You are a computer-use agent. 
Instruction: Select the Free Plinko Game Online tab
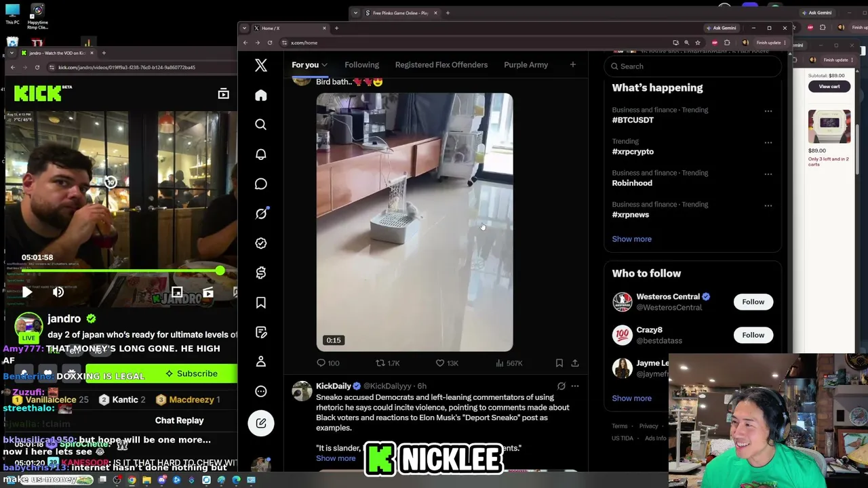(x=401, y=13)
